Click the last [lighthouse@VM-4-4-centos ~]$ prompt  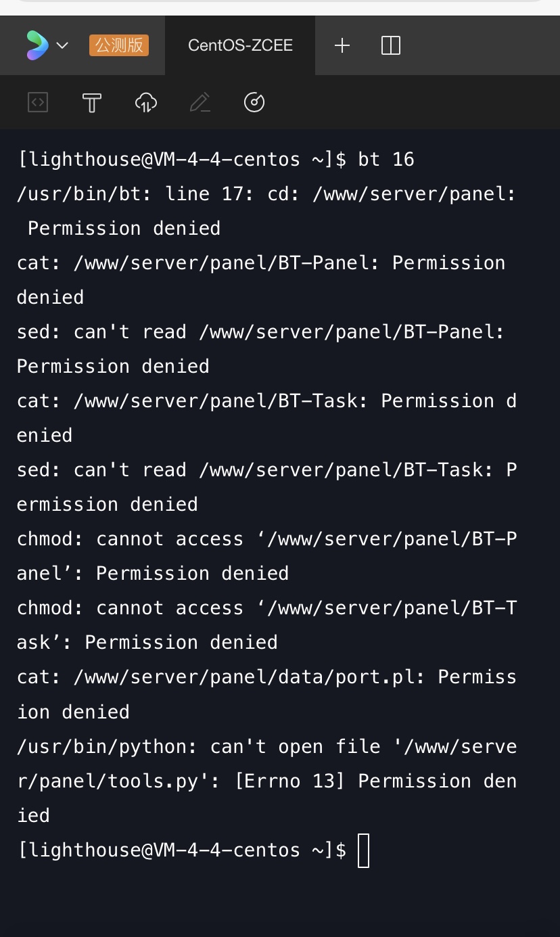pos(181,850)
